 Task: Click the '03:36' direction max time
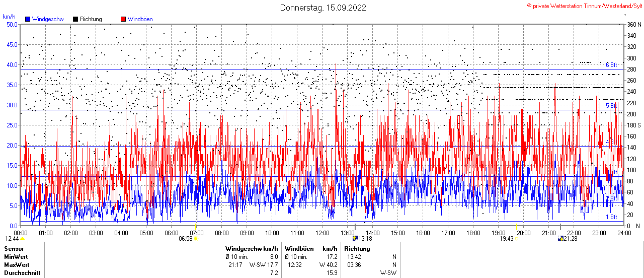[354, 265]
